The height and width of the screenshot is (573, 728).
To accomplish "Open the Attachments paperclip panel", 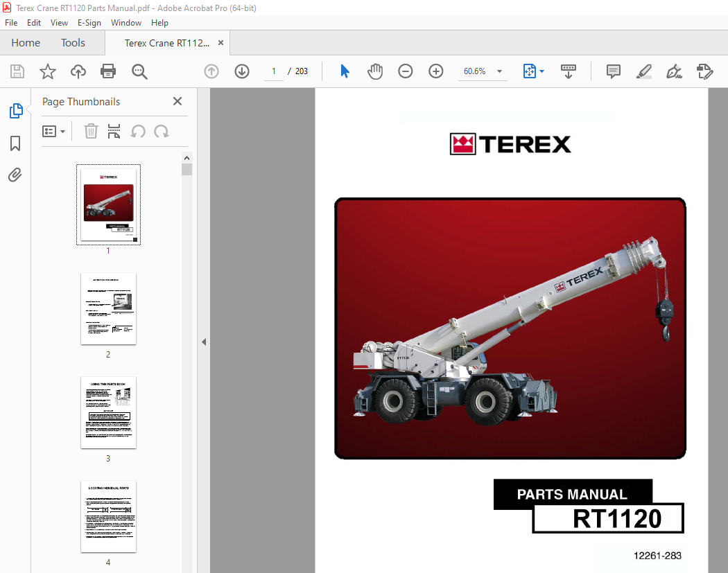I will 15,175.
